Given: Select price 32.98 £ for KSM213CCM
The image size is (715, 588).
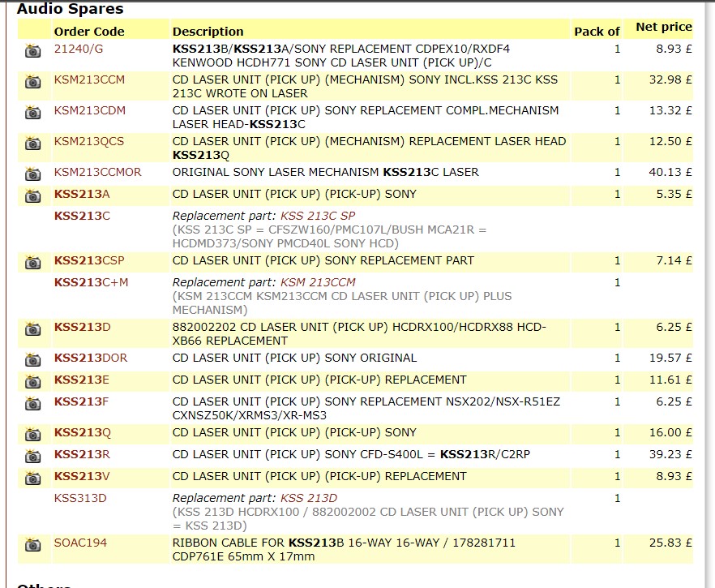Looking at the screenshot, I should [x=670, y=79].
